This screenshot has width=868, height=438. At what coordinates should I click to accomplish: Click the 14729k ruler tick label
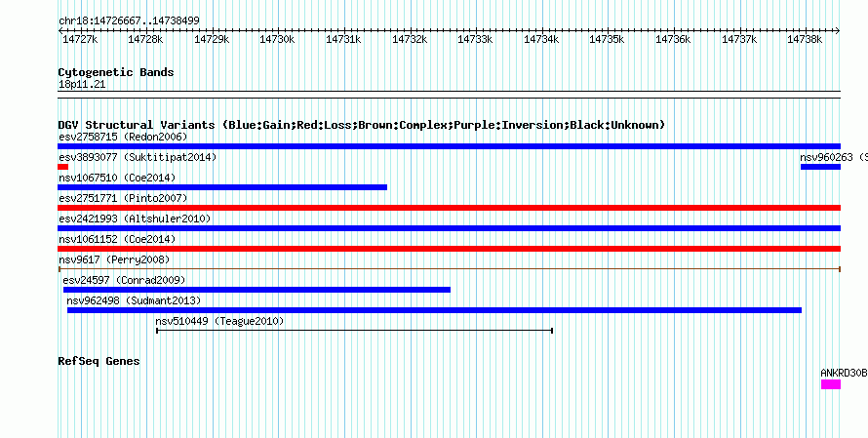click(x=213, y=39)
